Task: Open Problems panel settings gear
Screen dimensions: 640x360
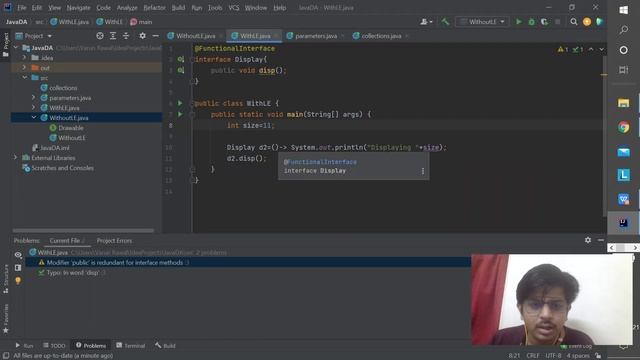Action: click(x=588, y=240)
